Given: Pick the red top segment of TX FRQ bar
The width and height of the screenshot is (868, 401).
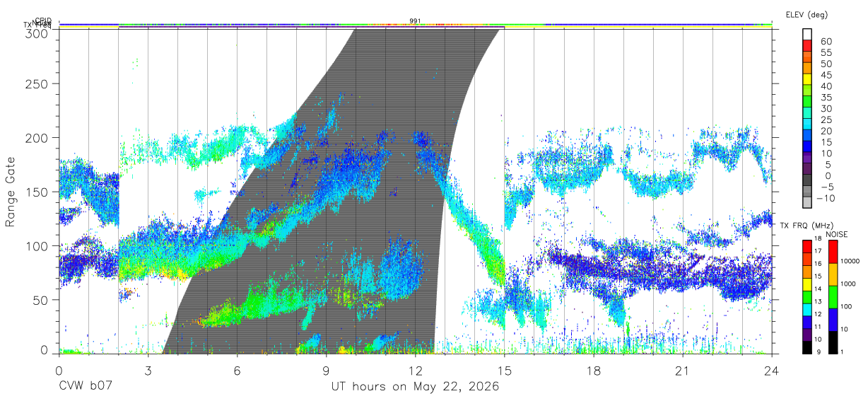Looking at the screenshot, I should click(807, 247).
